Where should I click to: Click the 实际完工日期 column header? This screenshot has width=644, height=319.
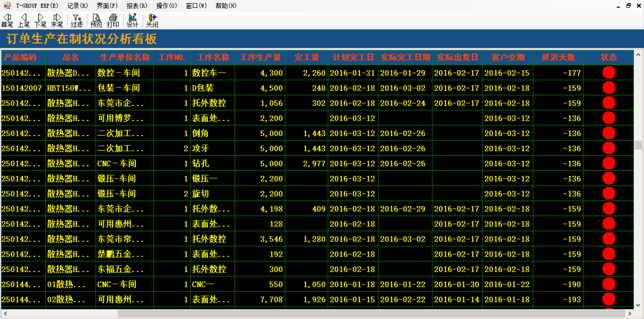click(405, 57)
